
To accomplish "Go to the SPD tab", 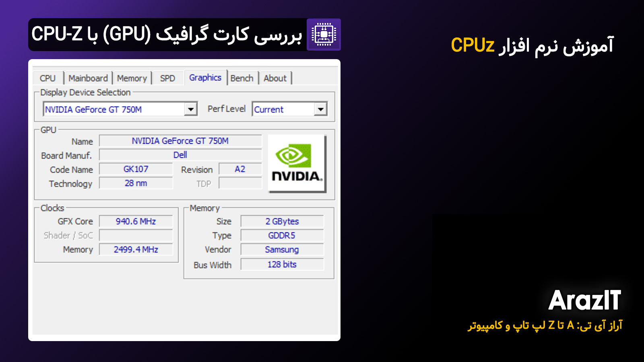I will click(x=167, y=78).
